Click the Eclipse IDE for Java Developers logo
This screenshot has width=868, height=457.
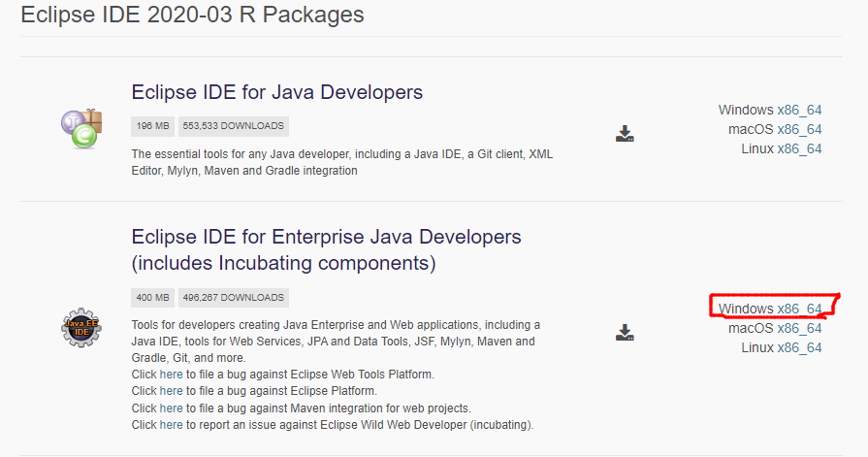tap(81, 128)
